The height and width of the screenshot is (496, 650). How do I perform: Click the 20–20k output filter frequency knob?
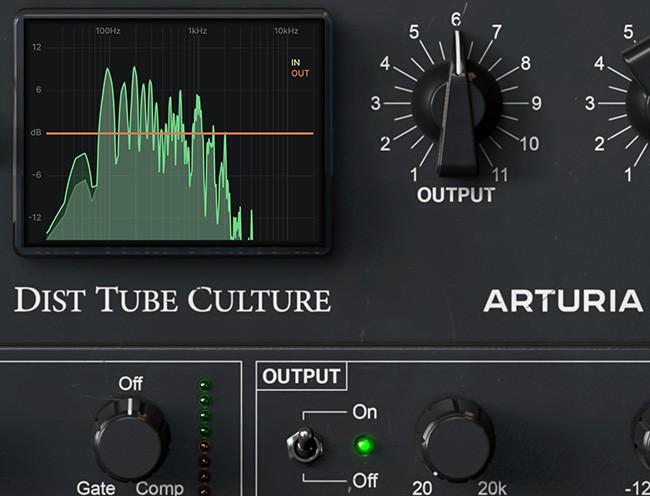(456, 440)
